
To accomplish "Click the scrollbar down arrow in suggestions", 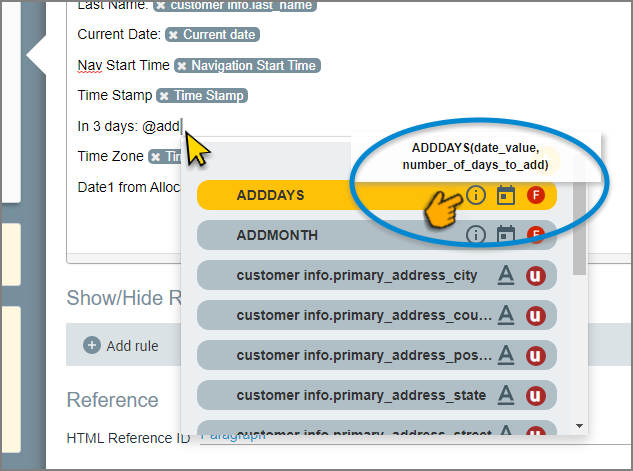I will [x=579, y=426].
